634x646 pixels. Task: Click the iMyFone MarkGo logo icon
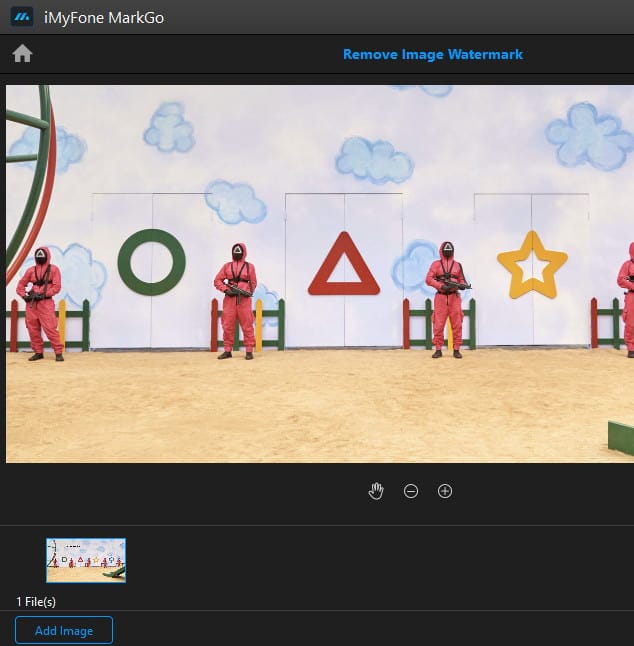click(22, 17)
